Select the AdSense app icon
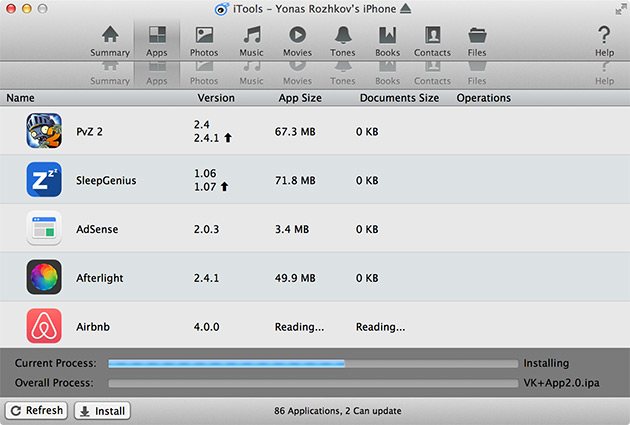Image resolution: width=630 pixels, height=425 pixels. (44, 229)
